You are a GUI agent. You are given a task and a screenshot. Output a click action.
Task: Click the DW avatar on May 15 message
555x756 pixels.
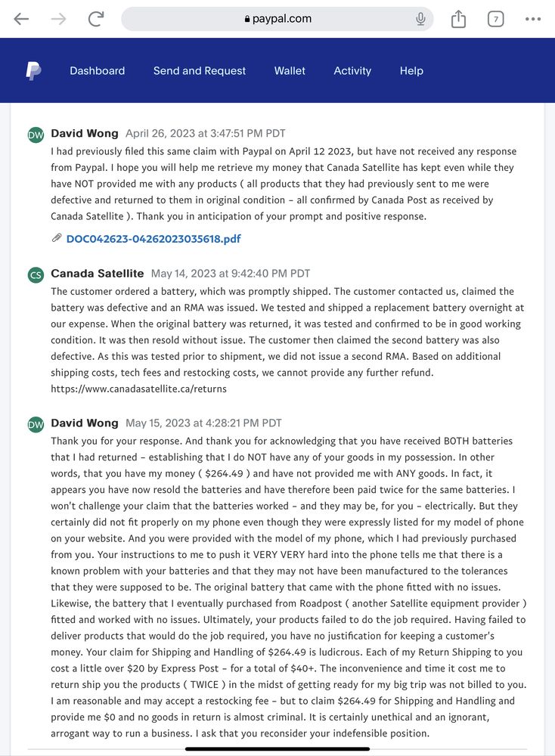coord(36,424)
